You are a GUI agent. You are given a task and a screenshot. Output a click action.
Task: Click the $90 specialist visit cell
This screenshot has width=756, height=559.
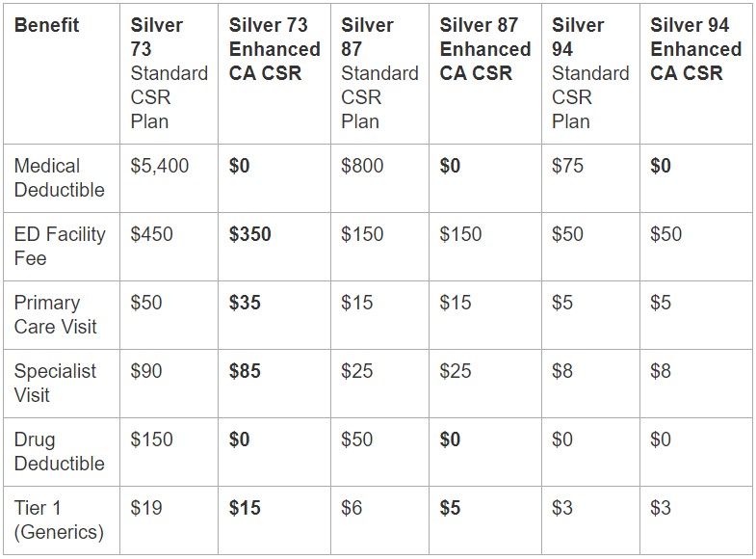pos(146,371)
